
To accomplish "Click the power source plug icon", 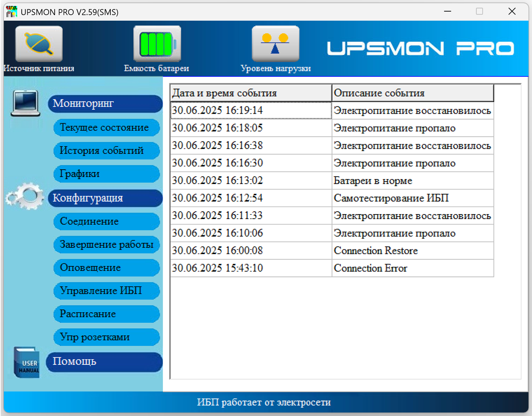I will [39, 44].
